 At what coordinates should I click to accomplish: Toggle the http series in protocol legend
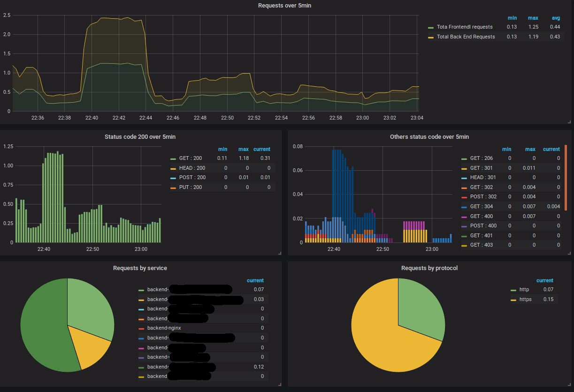(x=524, y=290)
